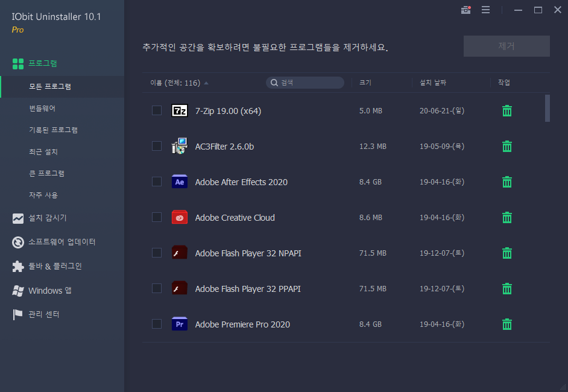Show 최근 설치 programs
This screenshot has width=568, height=392.
coord(43,152)
